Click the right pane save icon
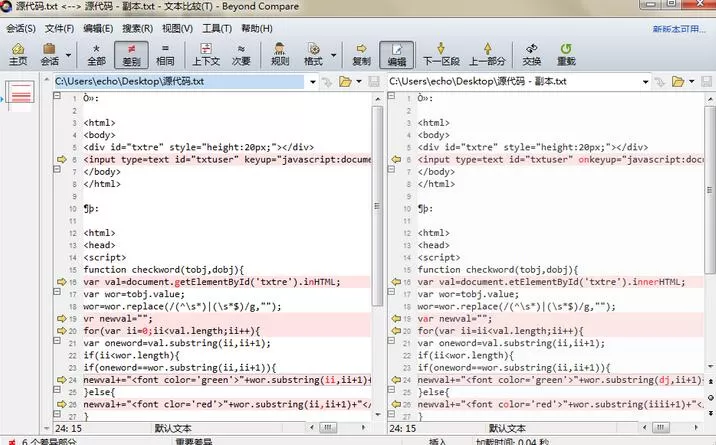 (706, 82)
